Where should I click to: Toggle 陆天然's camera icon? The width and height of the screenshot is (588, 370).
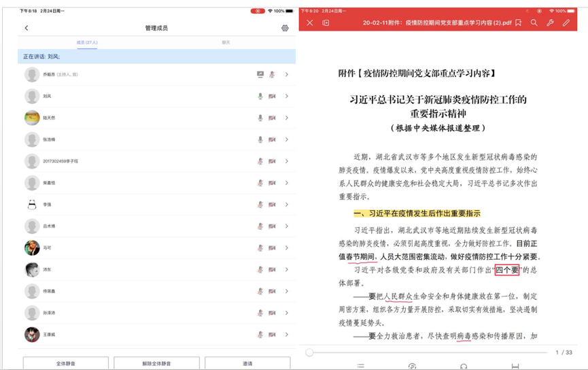pos(272,118)
